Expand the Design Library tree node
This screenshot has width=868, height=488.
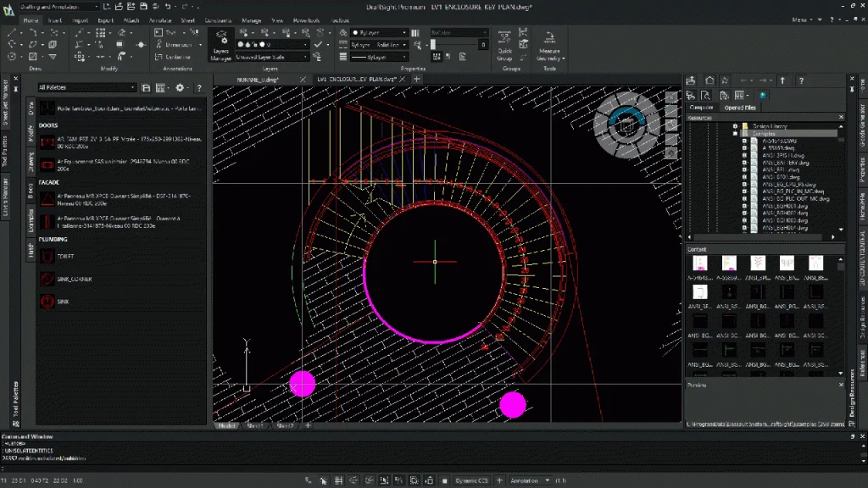click(735, 126)
